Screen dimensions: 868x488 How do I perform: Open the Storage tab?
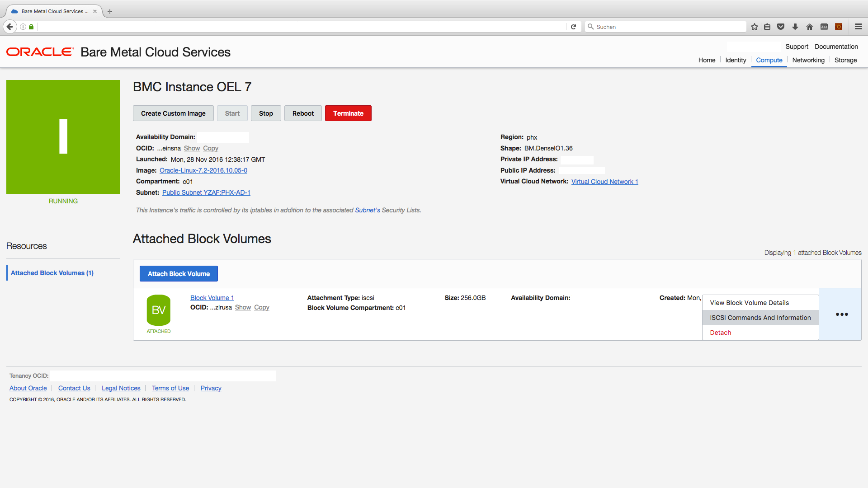(845, 60)
